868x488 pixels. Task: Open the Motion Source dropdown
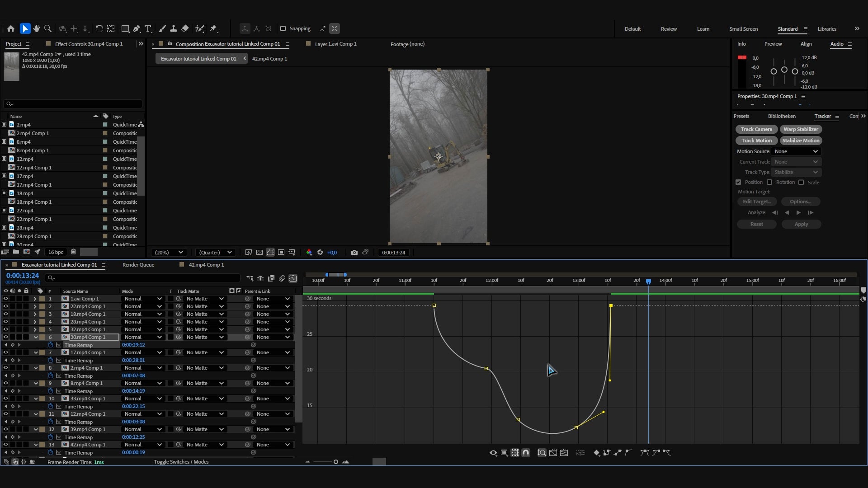click(796, 151)
